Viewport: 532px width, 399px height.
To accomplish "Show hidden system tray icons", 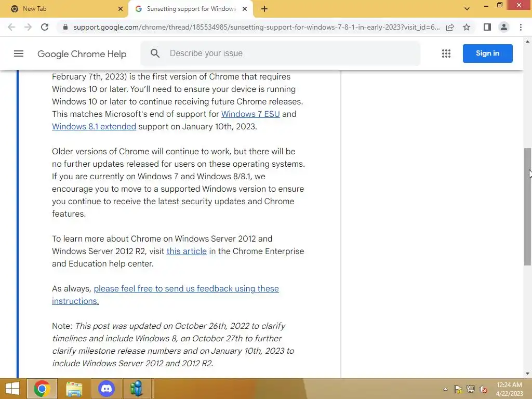I will point(445,389).
